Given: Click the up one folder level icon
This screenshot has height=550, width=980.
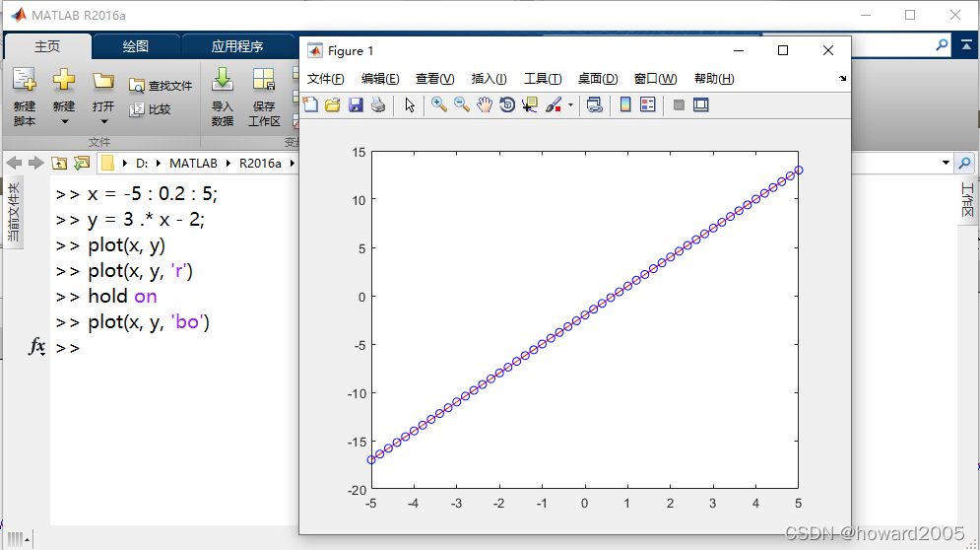Looking at the screenshot, I should 59,164.
